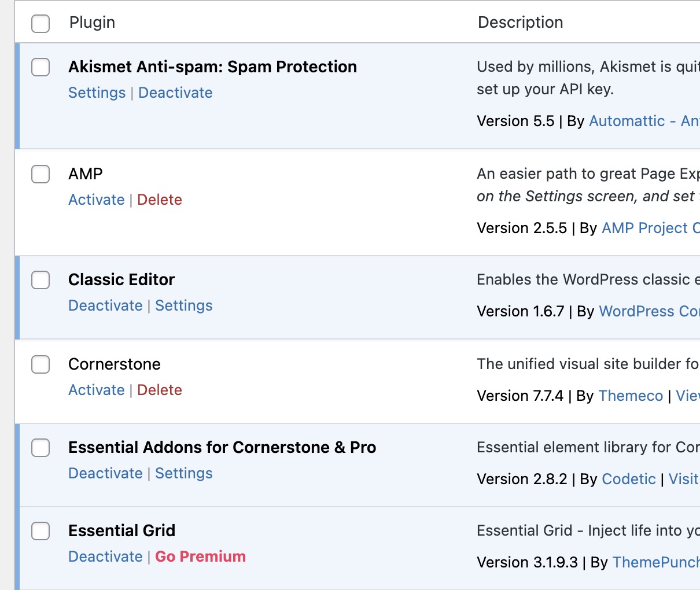Select the Essential Grid checkbox
Image resolution: width=700 pixels, height=590 pixels.
point(40,531)
